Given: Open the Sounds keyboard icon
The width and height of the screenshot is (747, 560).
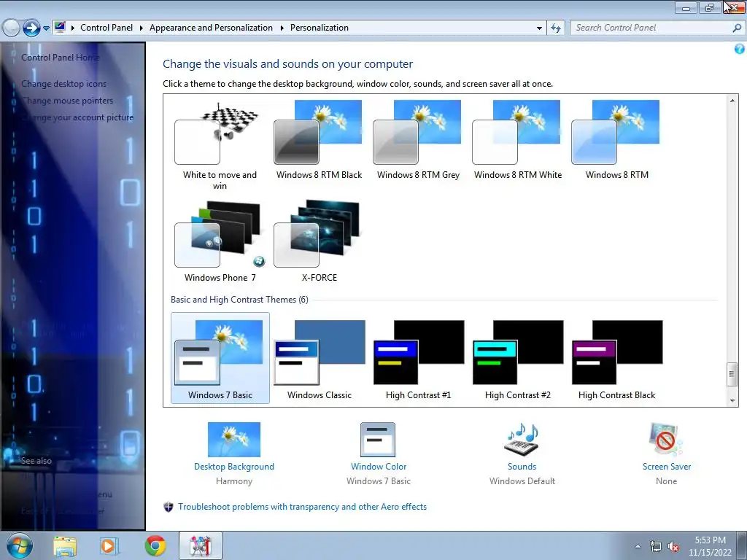Looking at the screenshot, I should point(522,440).
